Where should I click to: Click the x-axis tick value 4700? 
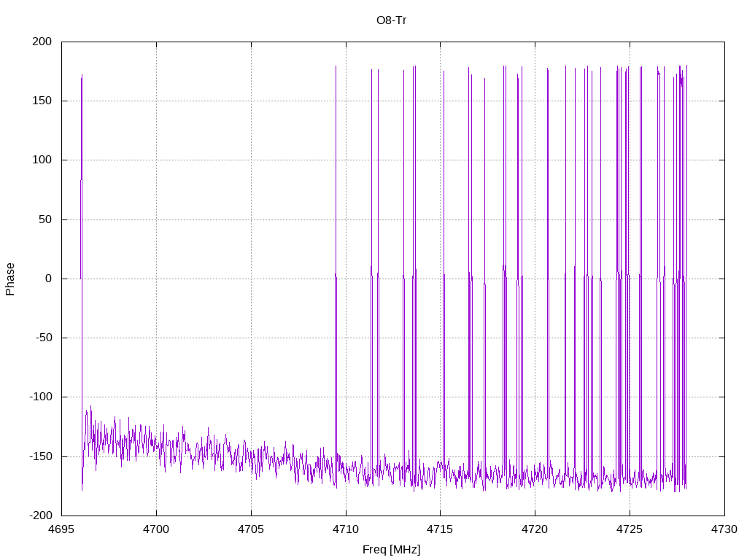click(156, 529)
